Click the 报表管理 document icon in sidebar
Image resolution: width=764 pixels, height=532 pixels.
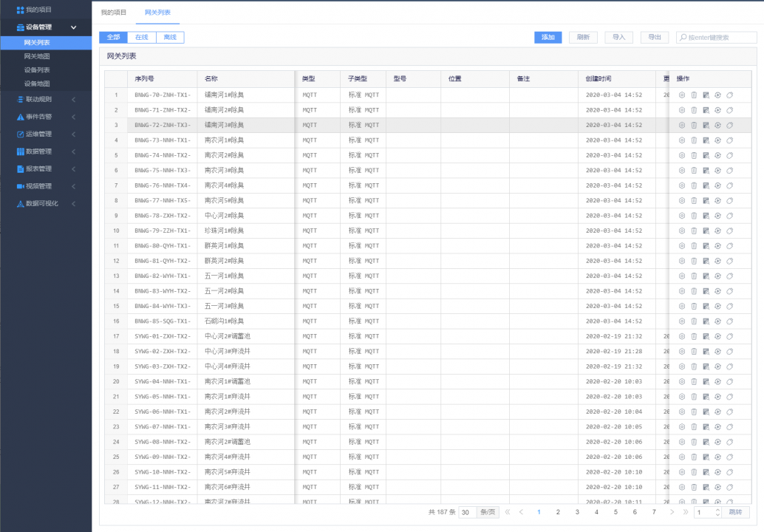coord(20,169)
